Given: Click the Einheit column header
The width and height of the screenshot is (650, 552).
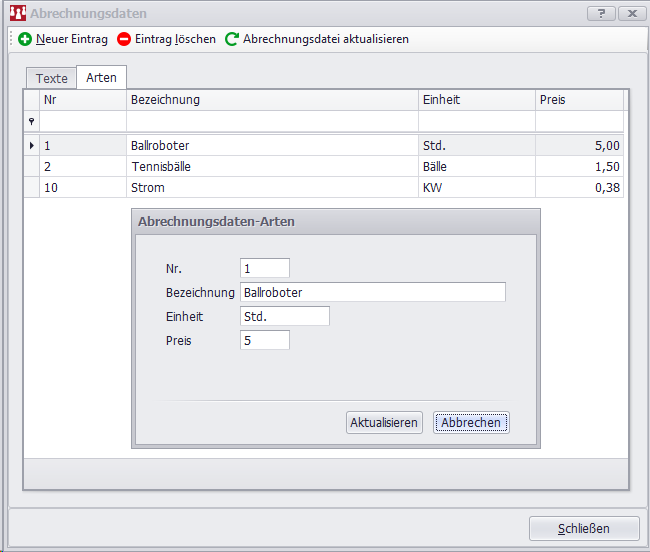Looking at the screenshot, I should 476,100.
